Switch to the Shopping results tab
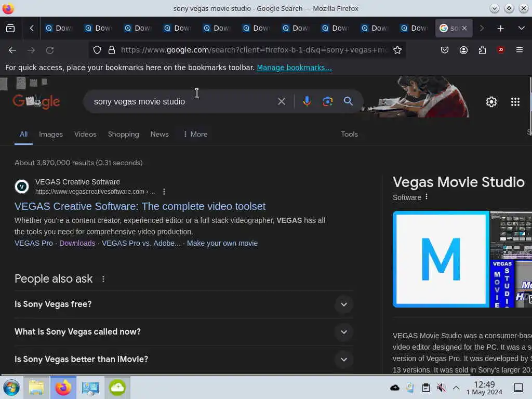 124,135
